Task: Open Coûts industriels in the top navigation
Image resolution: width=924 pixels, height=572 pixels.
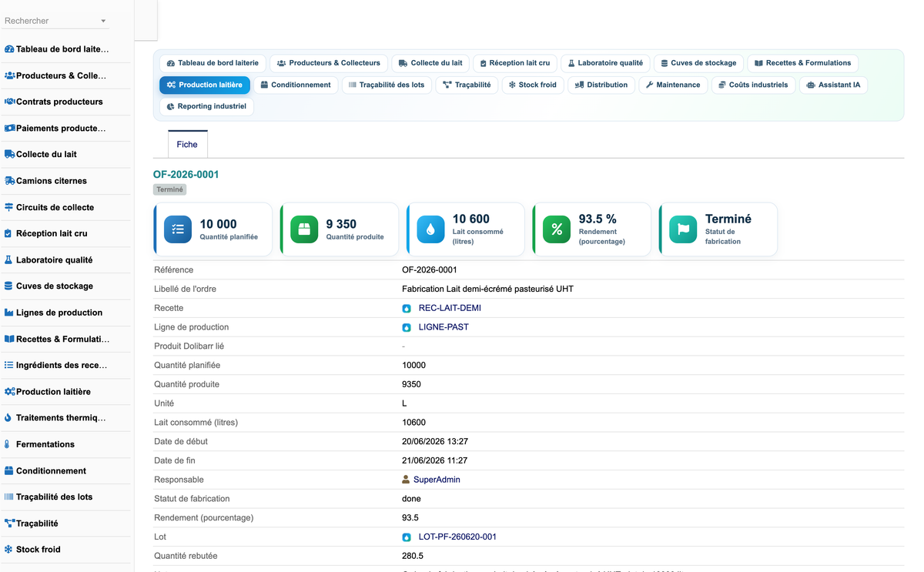Action: pos(753,85)
